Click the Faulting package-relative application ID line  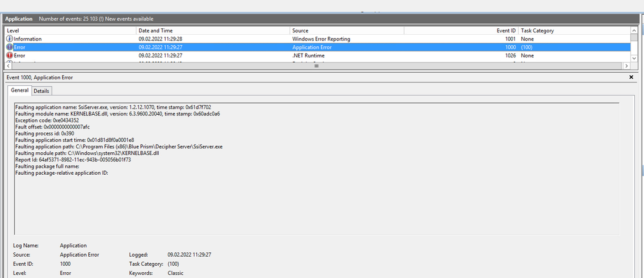pos(61,173)
